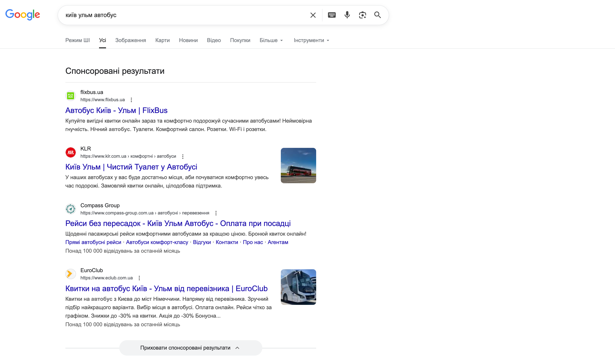This screenshot has height=364, width=615.
Task: Open three-dot menu next to compass-group URL
Action: click(x=216, y=213)
